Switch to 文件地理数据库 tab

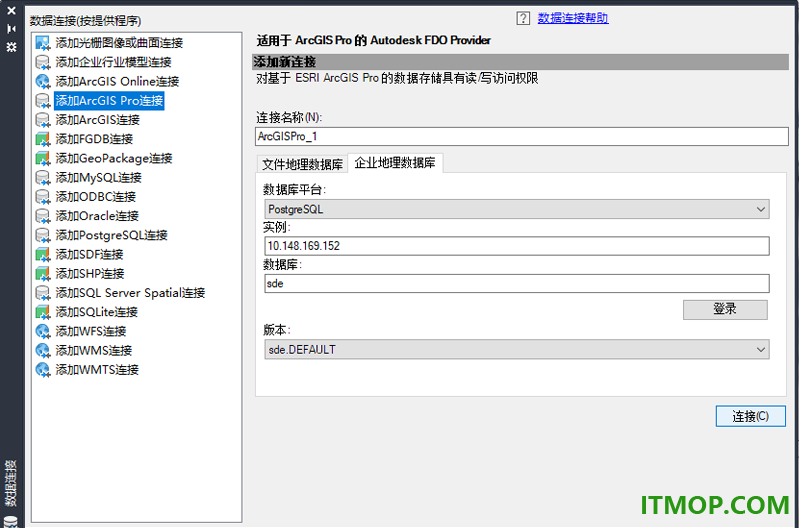point(302,164)
